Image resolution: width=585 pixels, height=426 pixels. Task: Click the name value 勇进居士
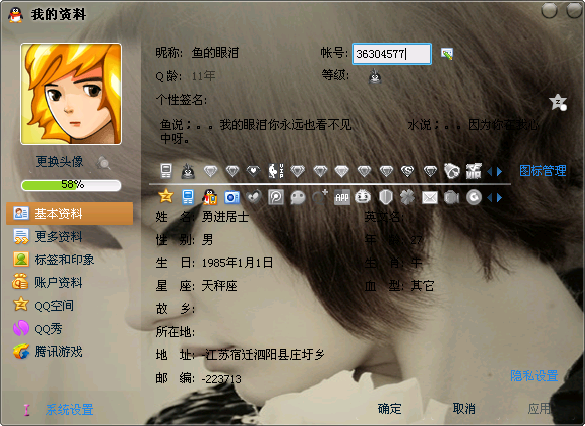pos(225,217)
